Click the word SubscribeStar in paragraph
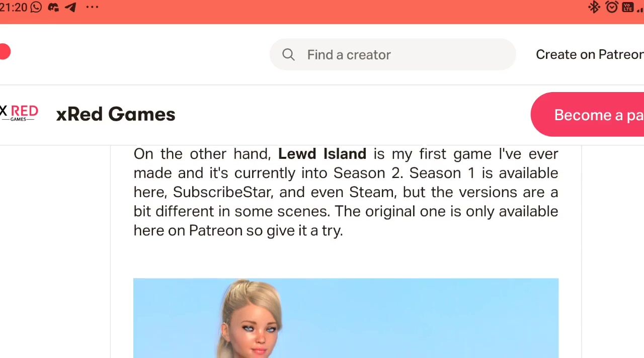This screenshot has width=644, height=358. click(x=222, y=192)
